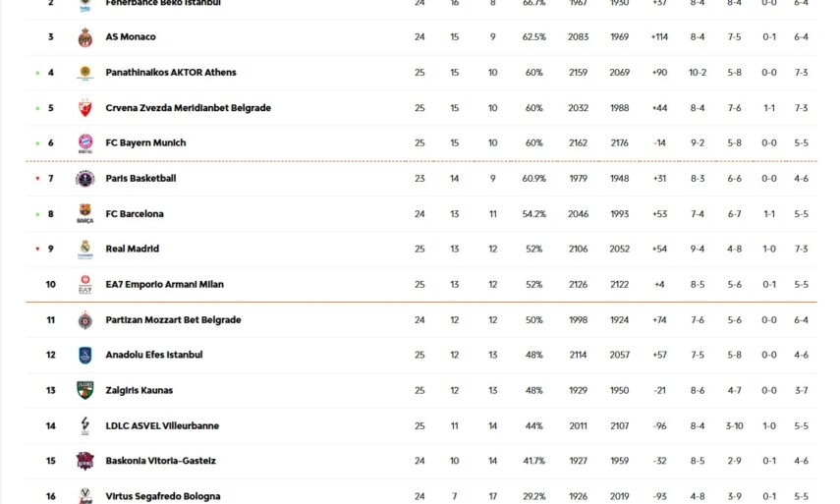Click the Paris Basketball club logo
The width and height of the screenshot is (840, 504).
[x=85, y=179]
